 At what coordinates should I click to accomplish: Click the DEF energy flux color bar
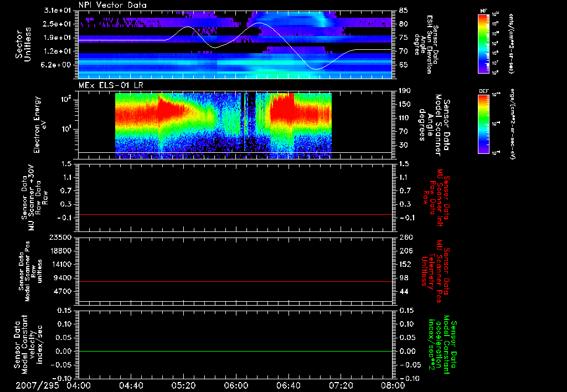[x=484, y=124]
